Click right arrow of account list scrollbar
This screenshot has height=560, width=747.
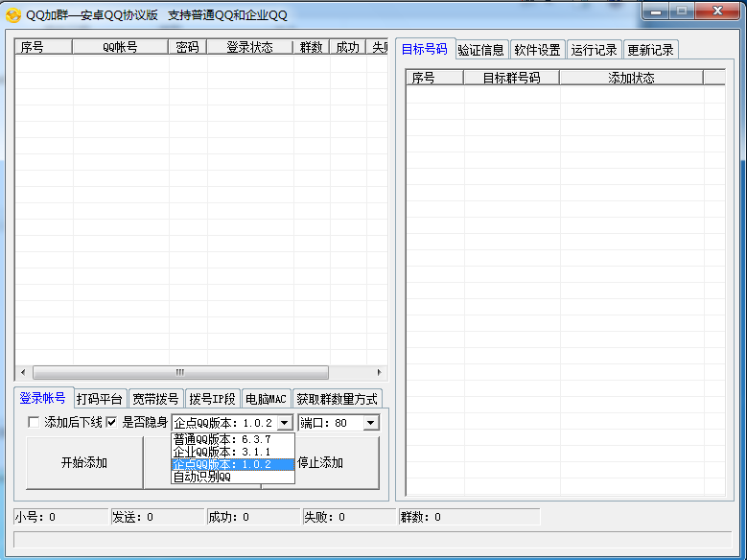coord(379,373)
